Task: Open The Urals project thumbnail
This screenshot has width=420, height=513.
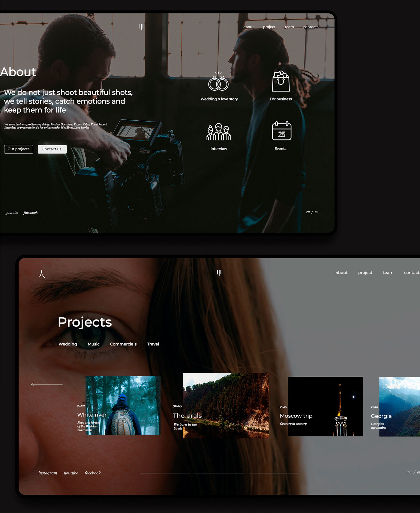Action: point(226,405)
